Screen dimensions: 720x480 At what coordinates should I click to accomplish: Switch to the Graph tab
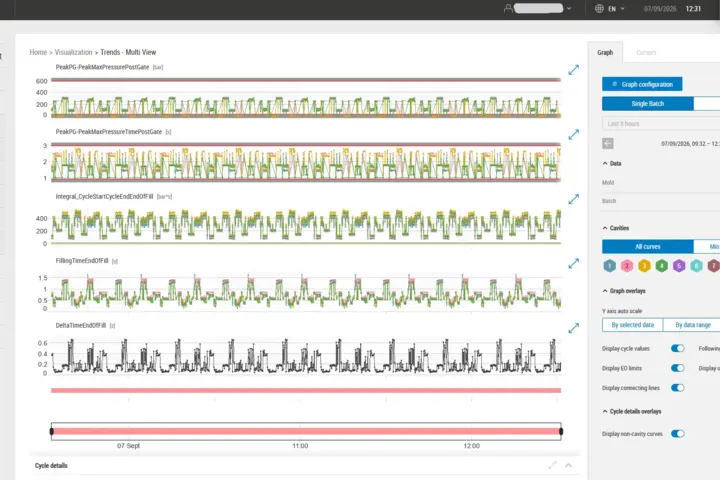(x=605, y=52)
